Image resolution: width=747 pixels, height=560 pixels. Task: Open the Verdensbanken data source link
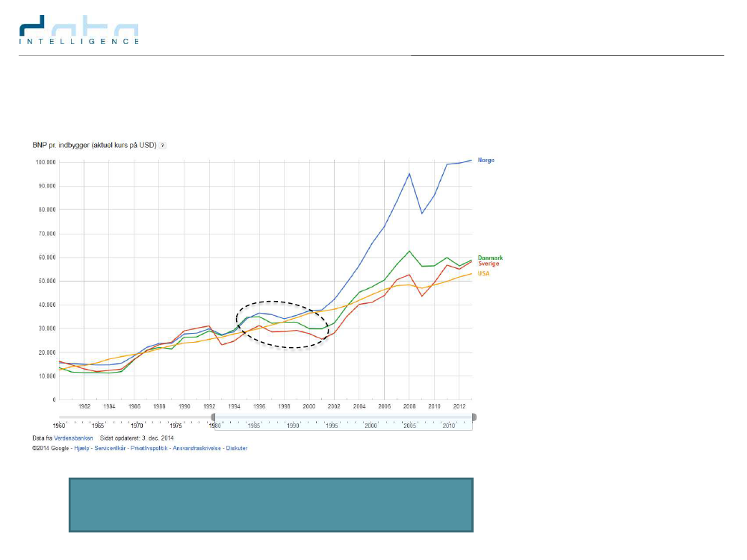click(73, 438)
